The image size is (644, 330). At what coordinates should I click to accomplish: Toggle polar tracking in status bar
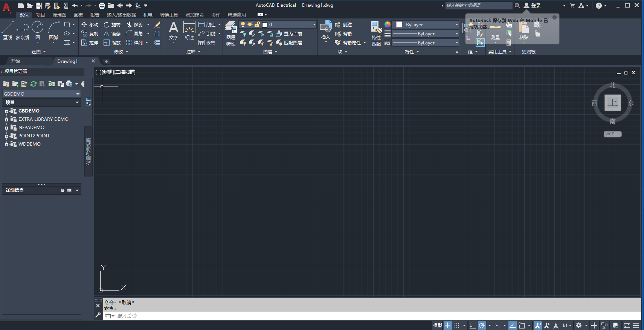point(482,325)
